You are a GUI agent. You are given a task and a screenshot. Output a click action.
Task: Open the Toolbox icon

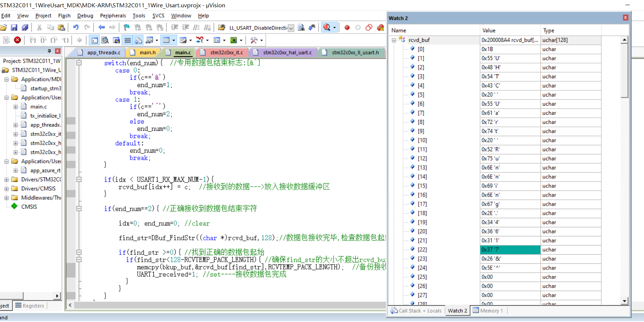(254, 40)
